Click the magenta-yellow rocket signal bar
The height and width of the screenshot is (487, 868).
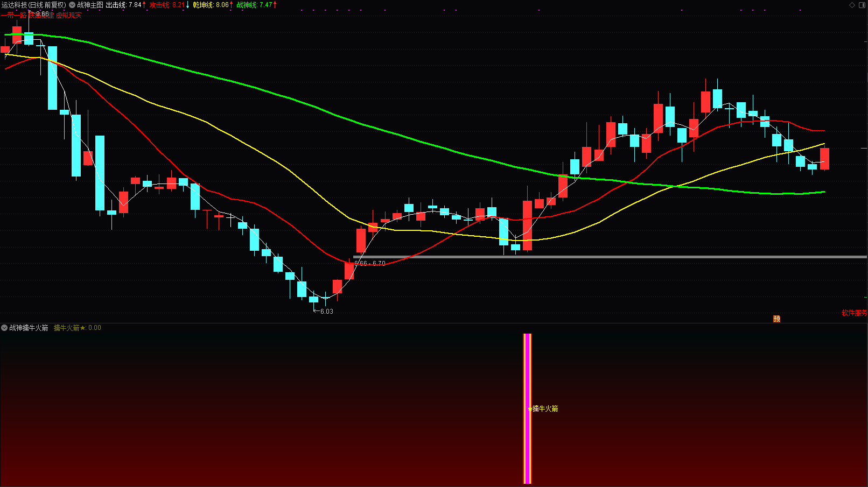(x=527, y=408)
